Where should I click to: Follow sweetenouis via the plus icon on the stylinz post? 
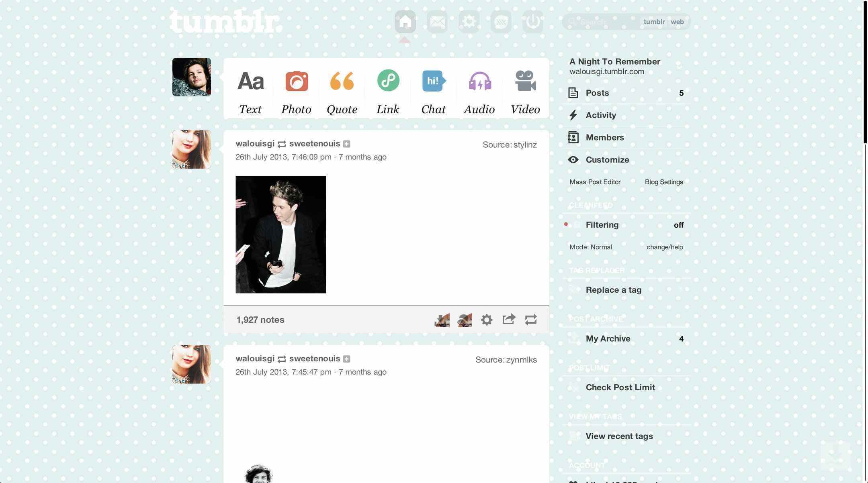[346, 144]
